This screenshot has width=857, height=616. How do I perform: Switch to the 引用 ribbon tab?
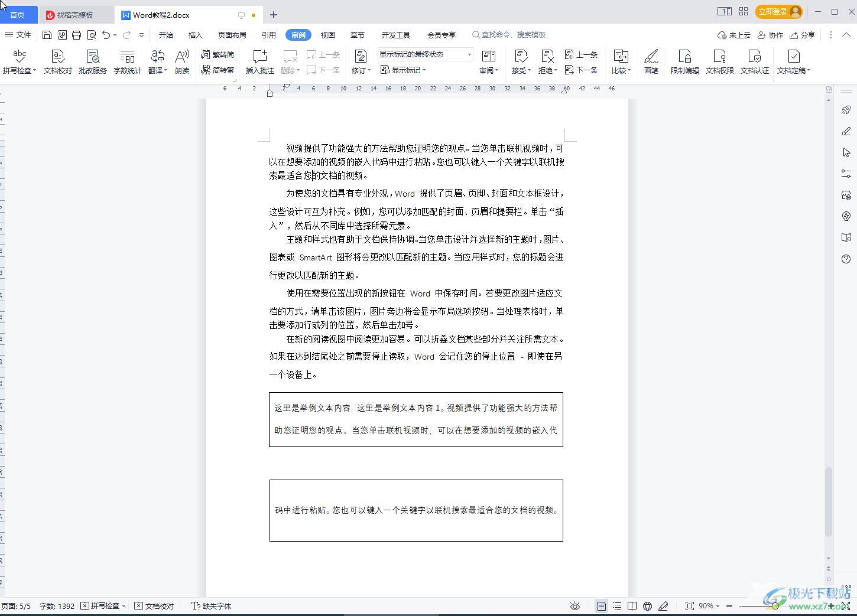click(269, 35)
